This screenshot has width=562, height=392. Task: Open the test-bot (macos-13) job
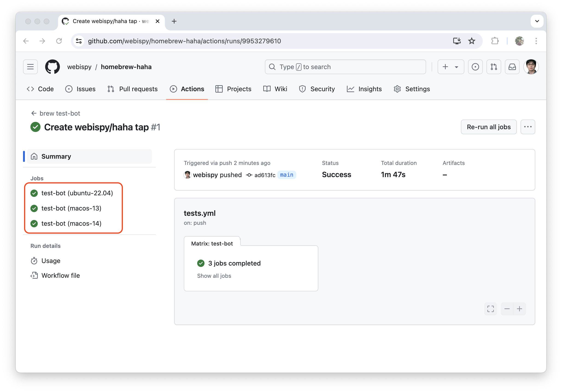[66, 208]
